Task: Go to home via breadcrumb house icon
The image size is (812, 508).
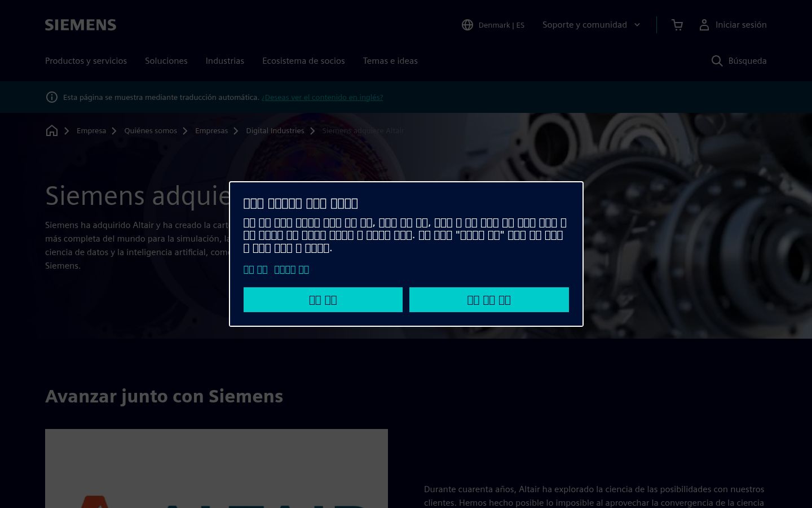Action: 52,131
